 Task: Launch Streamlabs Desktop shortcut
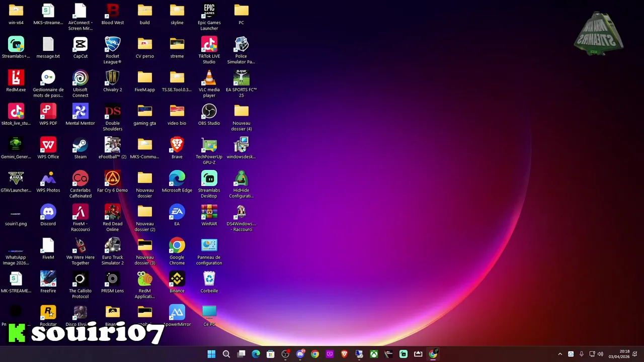pyautogui.click(x=209, y=185)
